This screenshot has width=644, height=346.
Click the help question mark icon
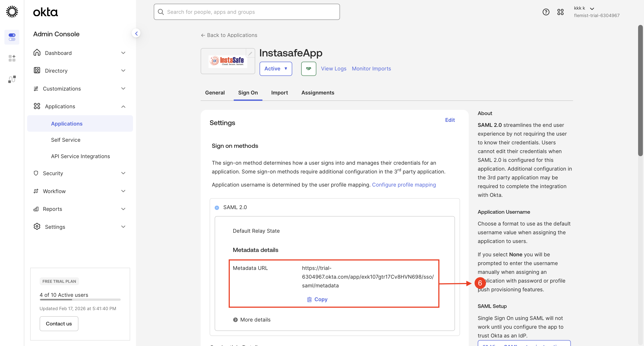tap(546, 12)
